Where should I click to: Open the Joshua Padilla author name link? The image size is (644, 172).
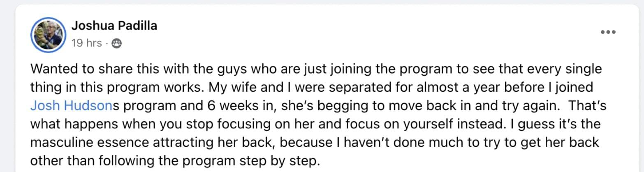[x=114, y=26]
